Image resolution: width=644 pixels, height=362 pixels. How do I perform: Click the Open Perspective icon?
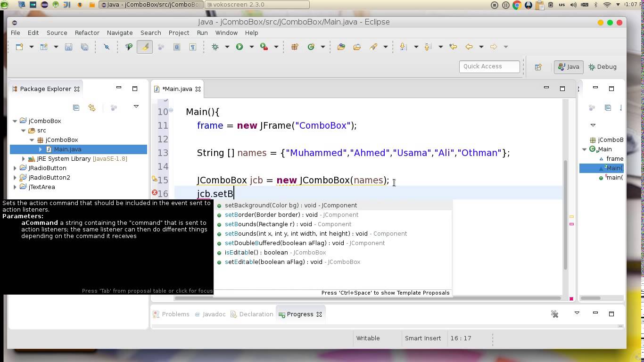click(x=538, y=67)
